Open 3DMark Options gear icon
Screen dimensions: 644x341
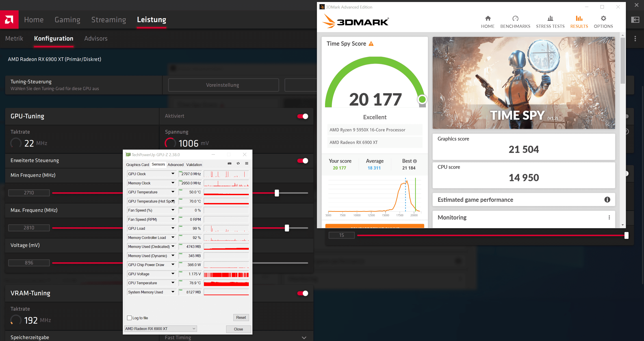[x=603, y=18]
